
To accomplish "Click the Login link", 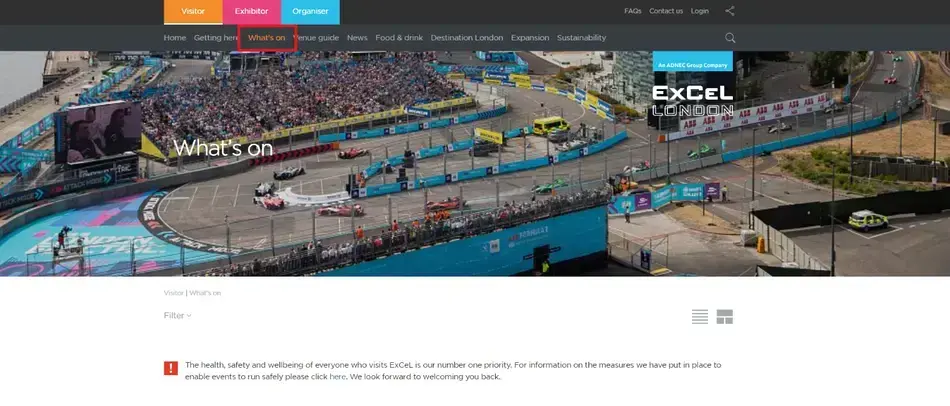I will (699, 11).
